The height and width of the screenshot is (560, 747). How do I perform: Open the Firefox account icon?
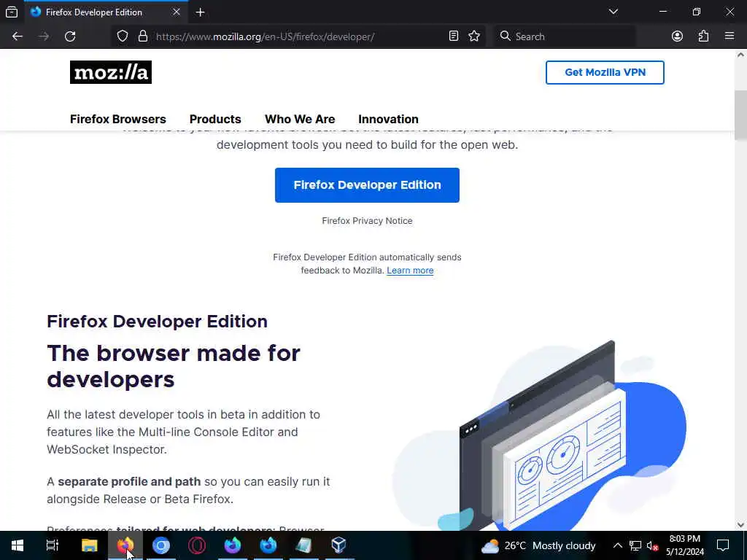coord(677,36)
